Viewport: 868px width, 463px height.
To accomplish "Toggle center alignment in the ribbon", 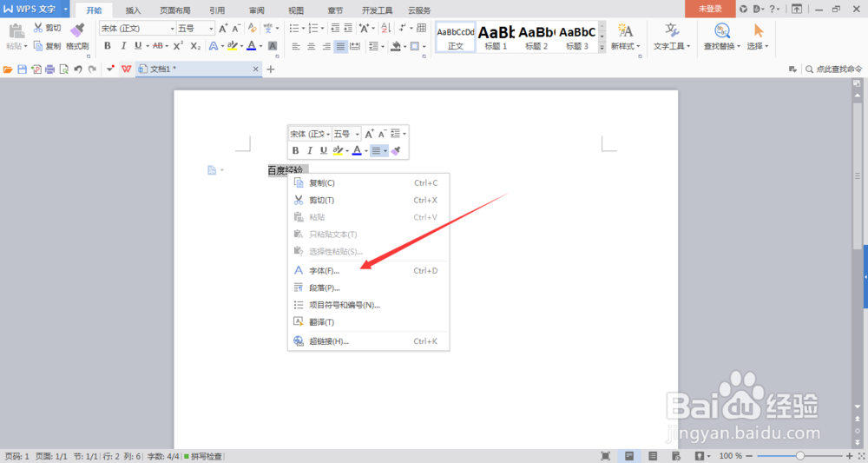I will click(311, 47).
